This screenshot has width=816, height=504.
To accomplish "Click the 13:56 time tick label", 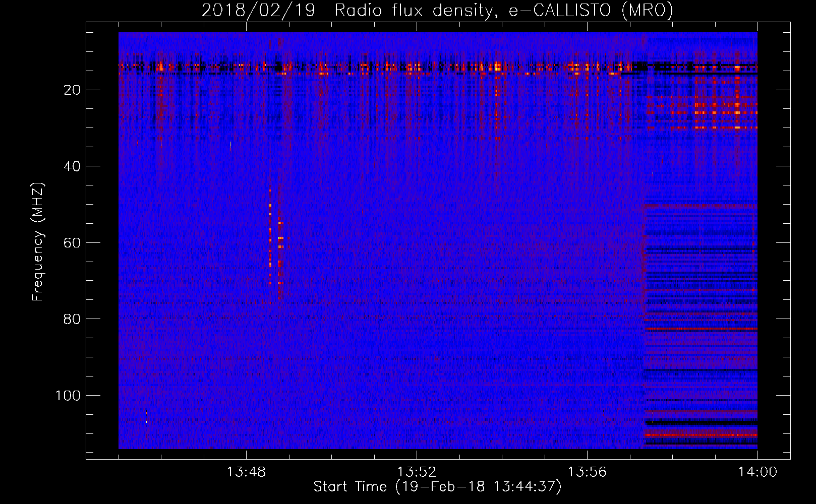I will coord(587,472).
